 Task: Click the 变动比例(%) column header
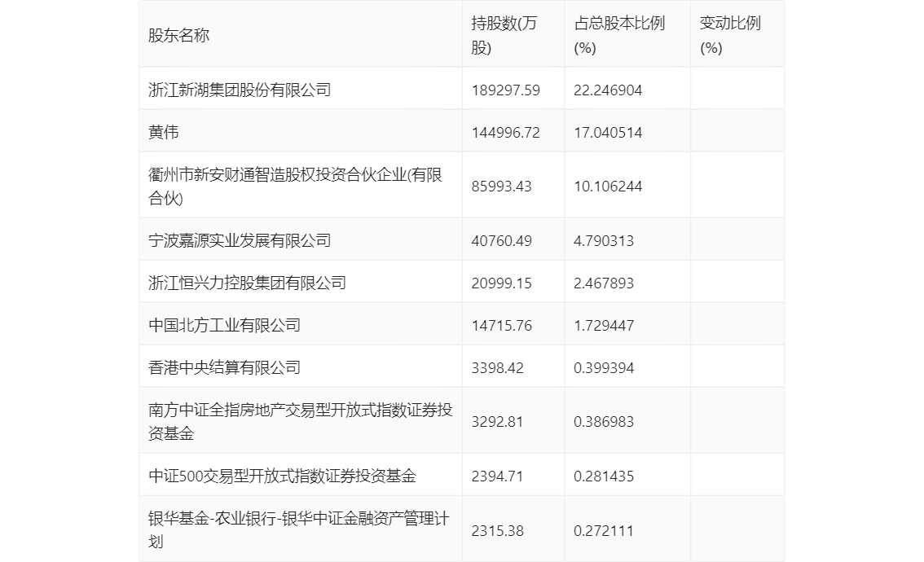pos(730,35)
